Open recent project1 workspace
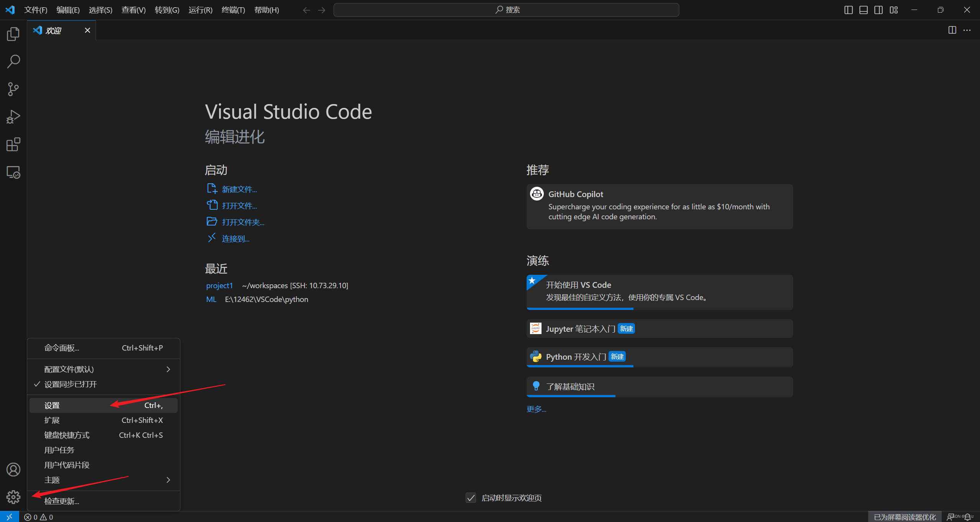This screenshot has width=980, height=522. tap(219, 285)
